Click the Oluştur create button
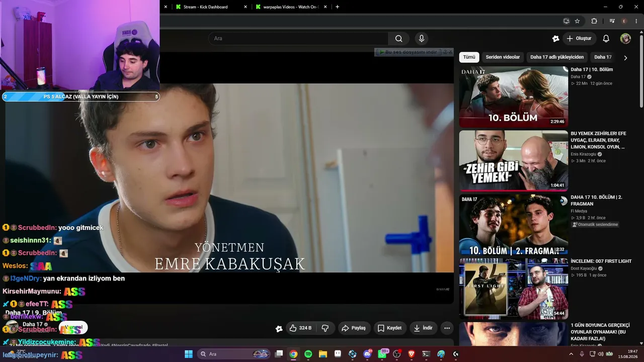644x362 pixels. point(579,39)
